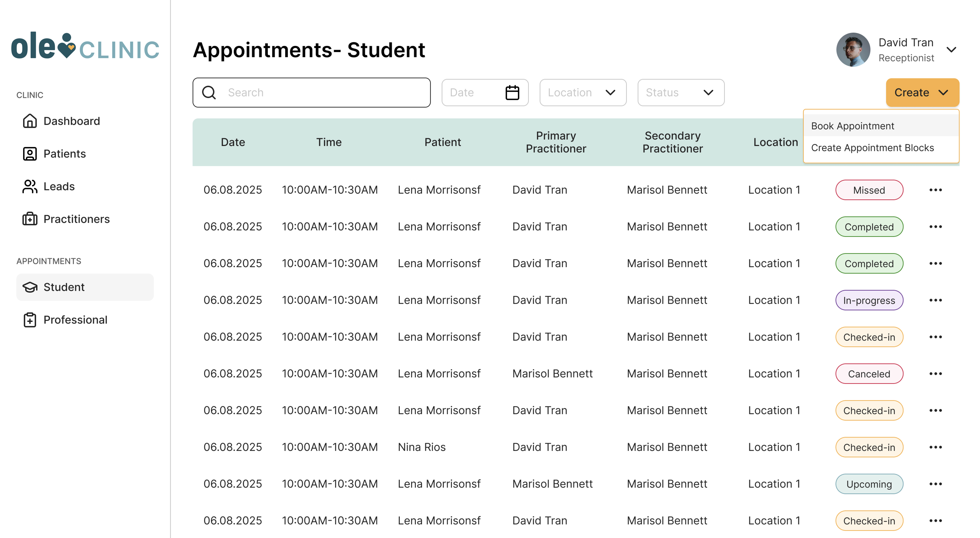Expand the David Tran profile chevron
This screenshot has height=538, width=980.
click(951, 50)
